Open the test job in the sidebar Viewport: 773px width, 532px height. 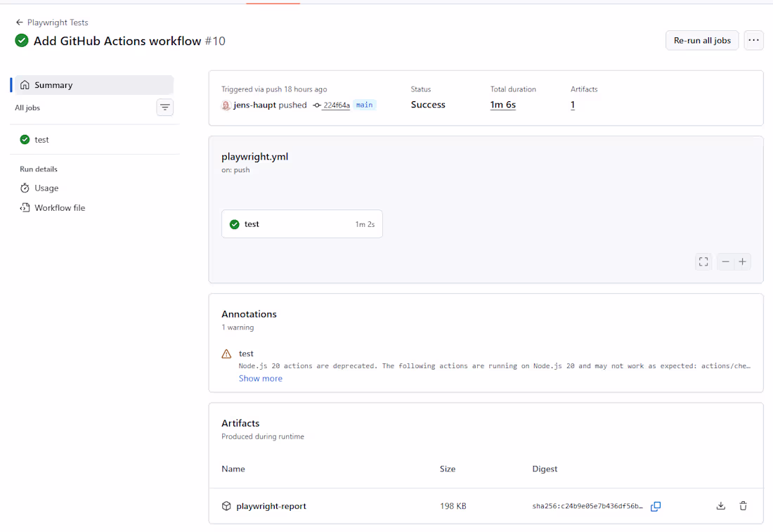point(93,140)
